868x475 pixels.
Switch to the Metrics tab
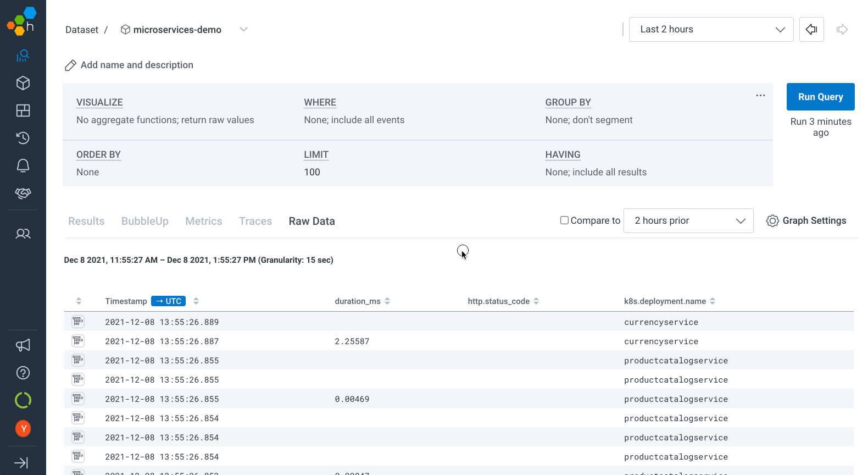click(x=204, y=221)
